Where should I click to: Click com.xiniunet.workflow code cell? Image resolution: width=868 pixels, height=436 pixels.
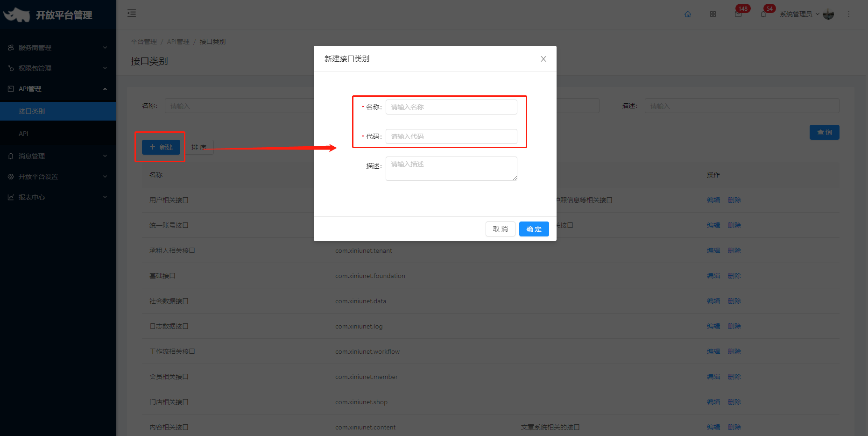(x=367, y=351)
